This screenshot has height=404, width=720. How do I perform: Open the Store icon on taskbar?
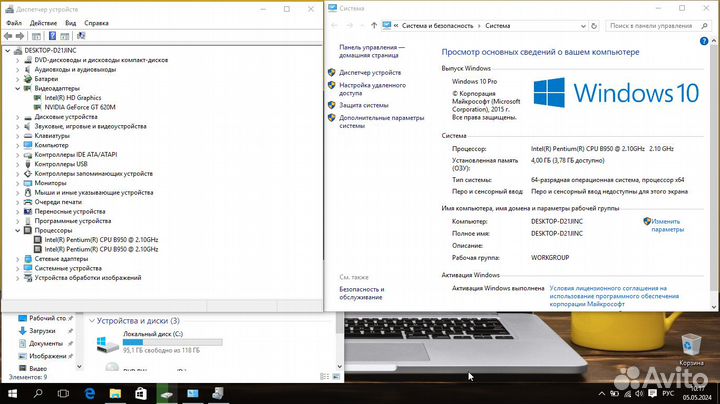pyautogui.click(x=141, y=393)
